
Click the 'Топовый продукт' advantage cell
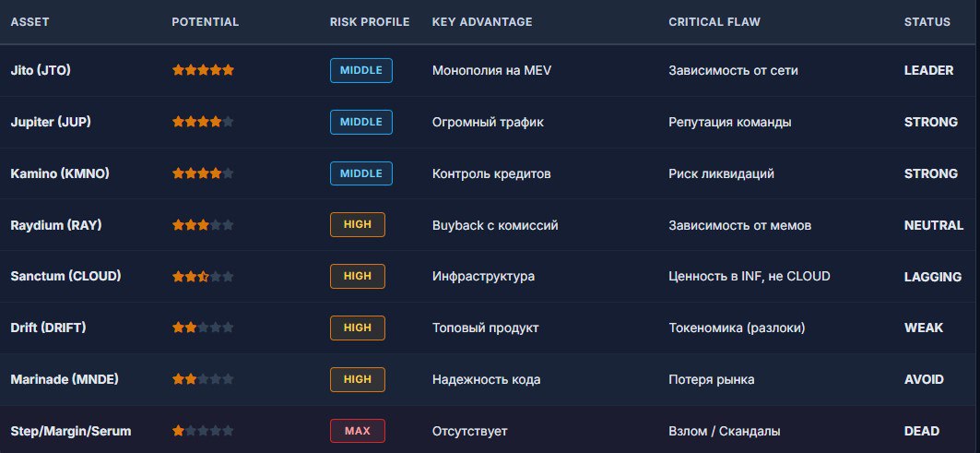click(x=486, y=328)
